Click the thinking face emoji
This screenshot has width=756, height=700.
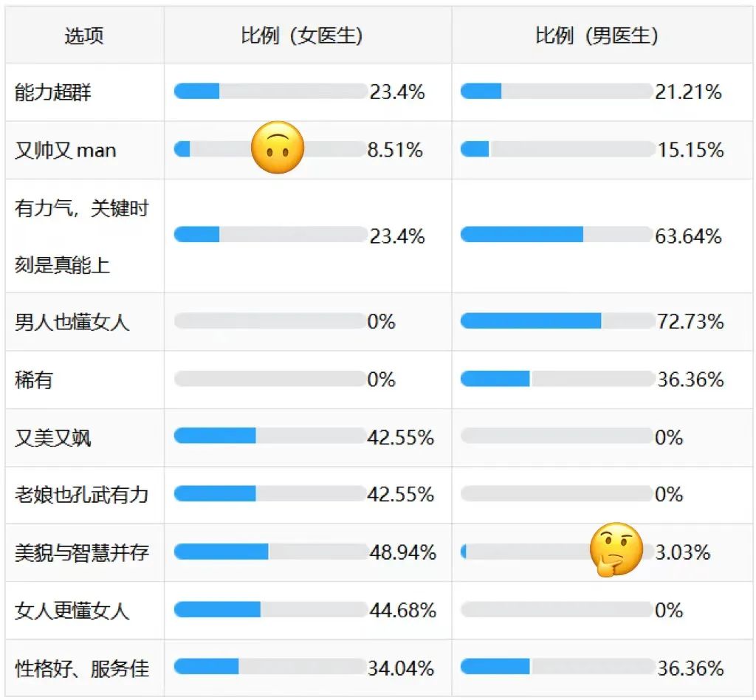(x=616, y=550)
